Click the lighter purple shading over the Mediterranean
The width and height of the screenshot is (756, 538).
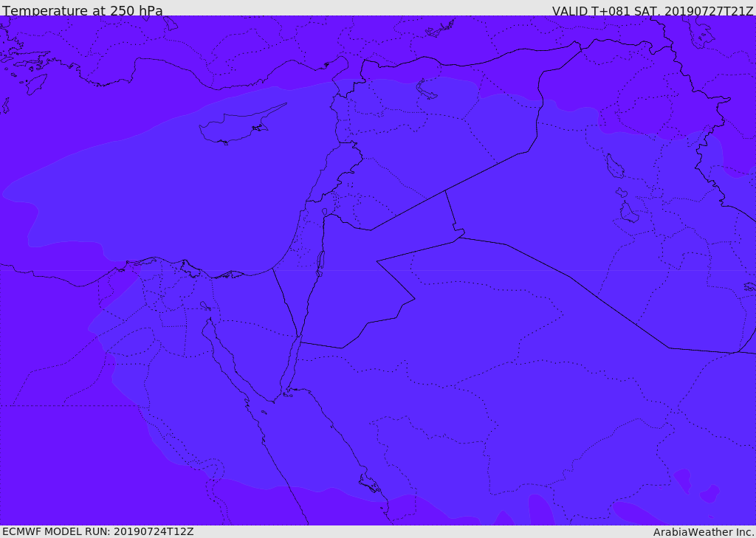tap(148, 192)
